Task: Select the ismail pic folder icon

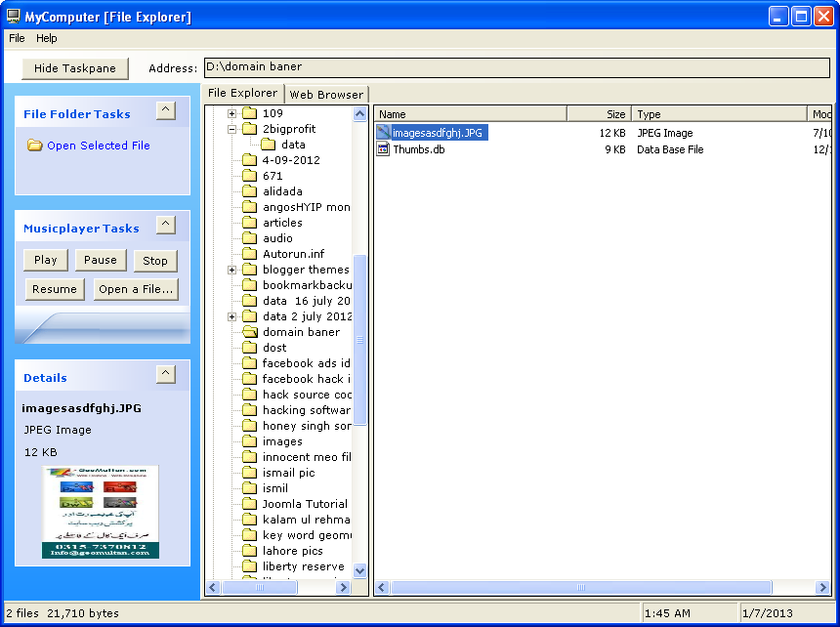Action: 250,473
